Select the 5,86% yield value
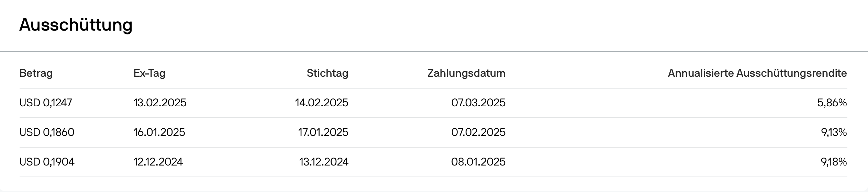This screenshot has height=192, width=868. 832,103
